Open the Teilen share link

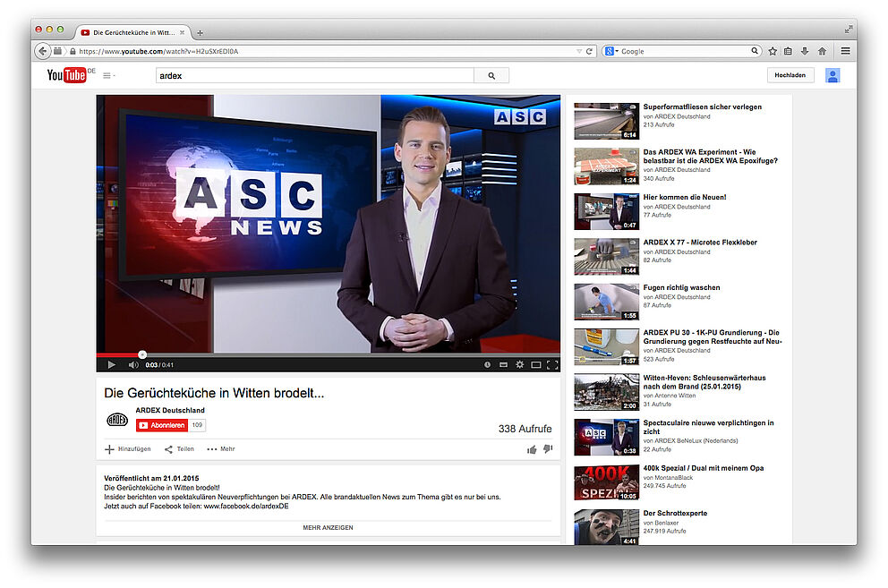pyautogui.click(x=179, y=449)
